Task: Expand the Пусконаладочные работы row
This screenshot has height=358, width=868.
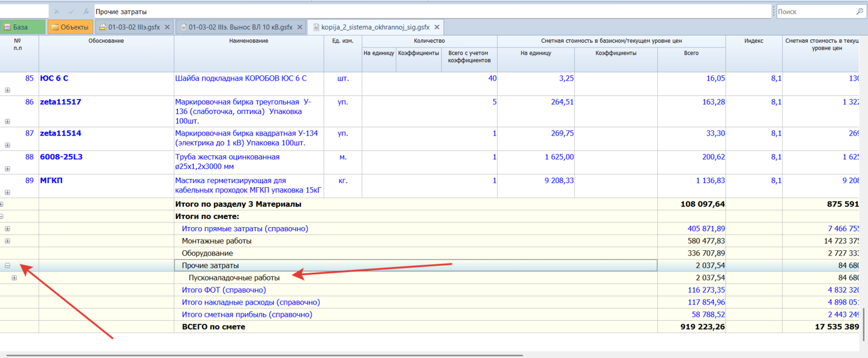Action: (x=14, y=278)
